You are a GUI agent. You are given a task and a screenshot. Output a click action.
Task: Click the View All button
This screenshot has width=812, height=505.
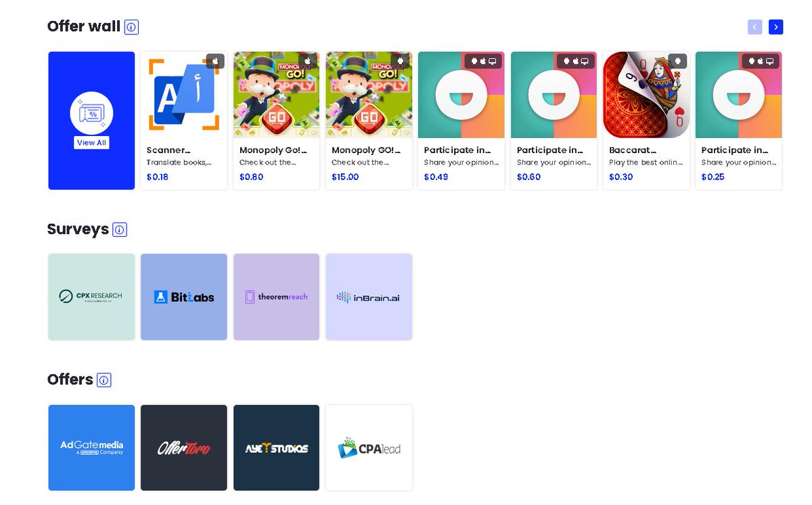pyautogui.click(x=91, y=143)
